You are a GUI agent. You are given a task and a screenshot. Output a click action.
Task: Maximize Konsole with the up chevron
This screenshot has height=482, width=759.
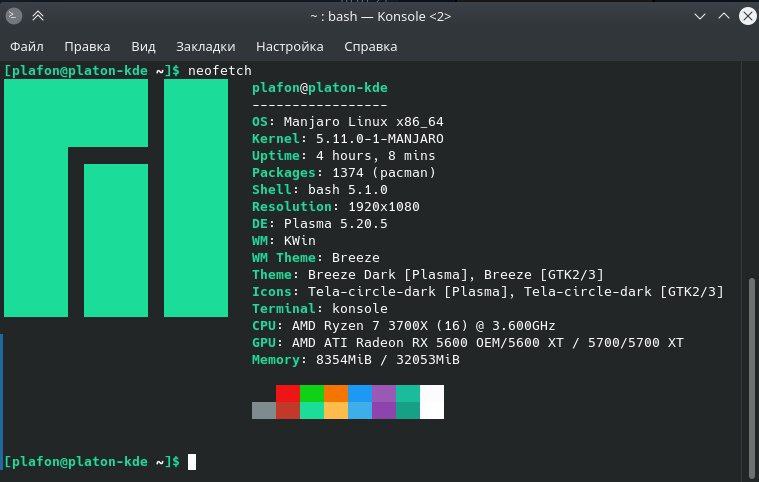click(724, 16)
